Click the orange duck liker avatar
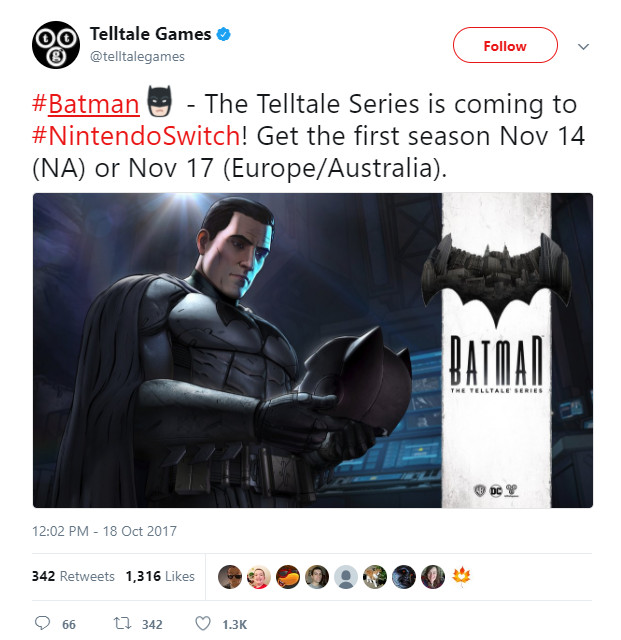 point(288,577)
